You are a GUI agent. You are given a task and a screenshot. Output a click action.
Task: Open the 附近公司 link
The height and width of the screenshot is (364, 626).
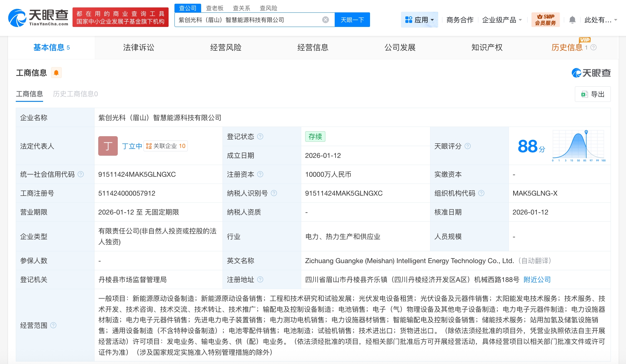tap(537, 279)
